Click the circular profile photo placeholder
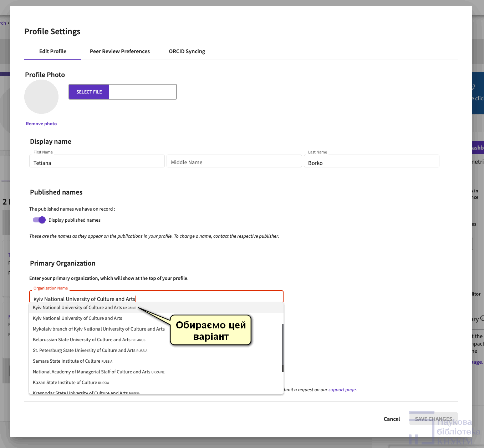This screenshot has height=448, width=484. click(41, 97)
